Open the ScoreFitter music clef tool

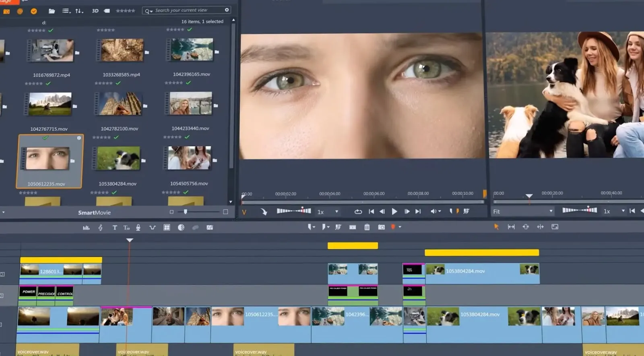pyautogui.click(x=101, y=228)
